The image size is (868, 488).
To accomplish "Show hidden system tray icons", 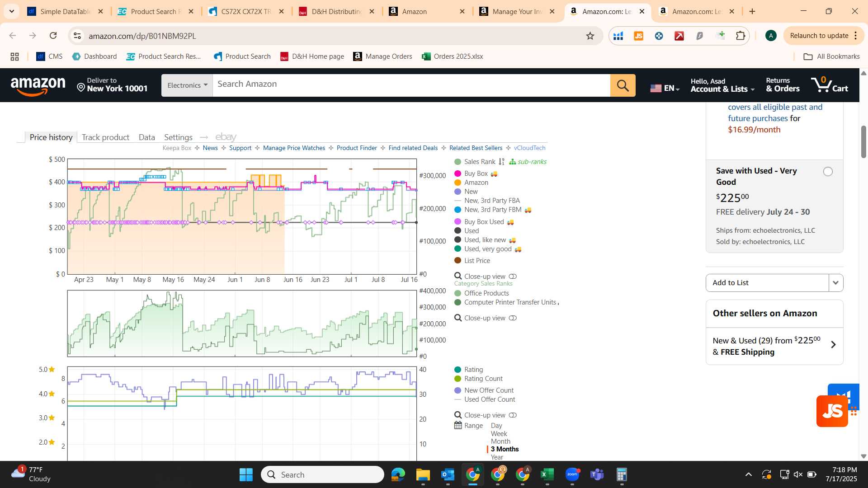I will point(748,474).
